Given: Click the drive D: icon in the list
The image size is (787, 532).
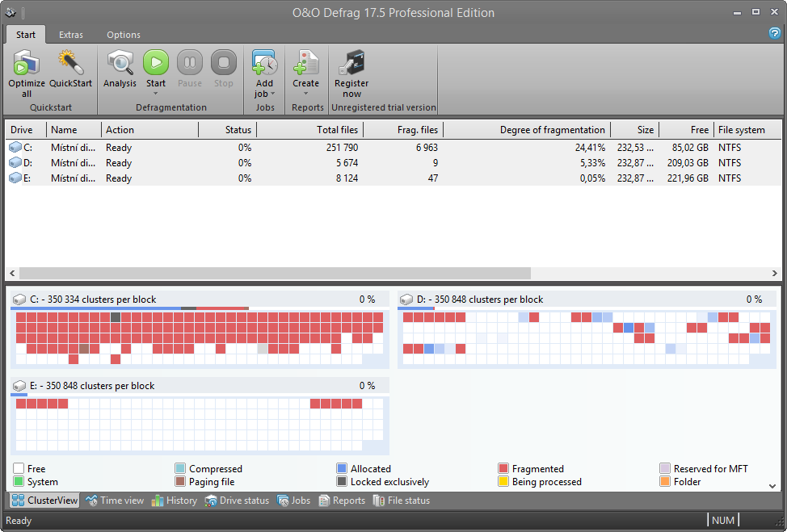Looking at the screenshot, I should pos(15,163).
